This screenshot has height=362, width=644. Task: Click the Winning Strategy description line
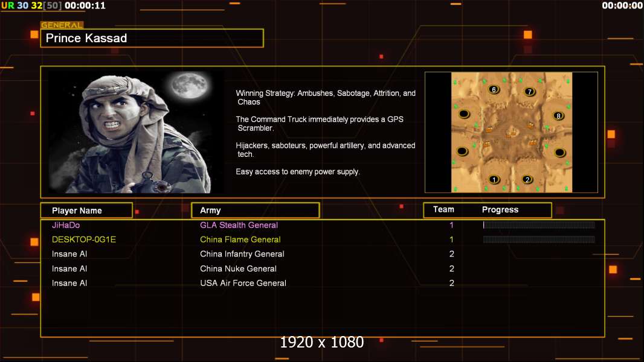(x=326, y=98)
